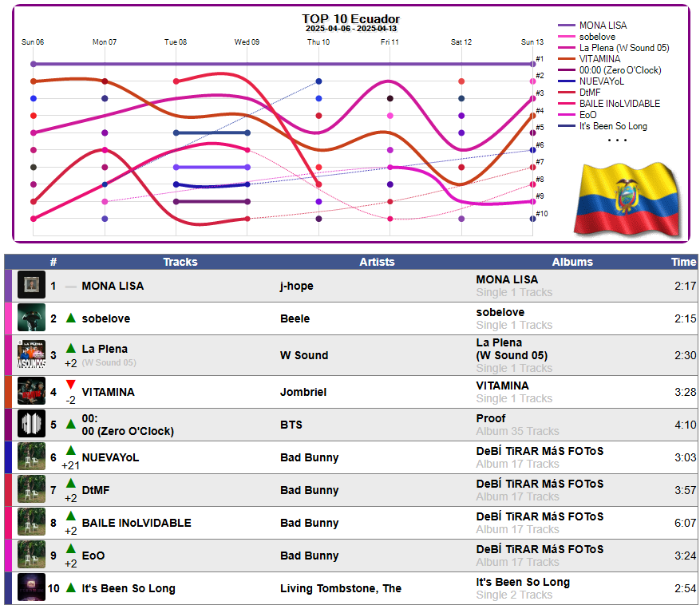
Task: Click the TOP 10 Ecuador chart title
Action: [x=351, y=18]
